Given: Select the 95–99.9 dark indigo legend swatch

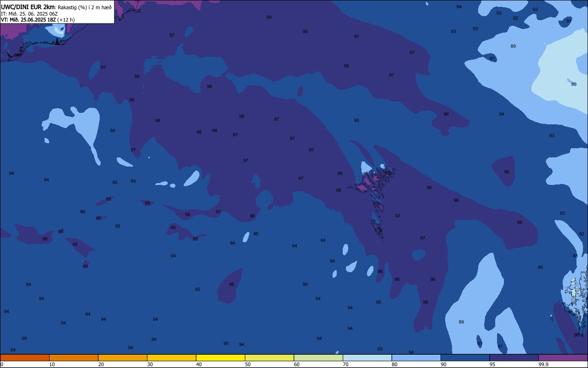Looking at the screenshot, I should [x=514, y=357].
